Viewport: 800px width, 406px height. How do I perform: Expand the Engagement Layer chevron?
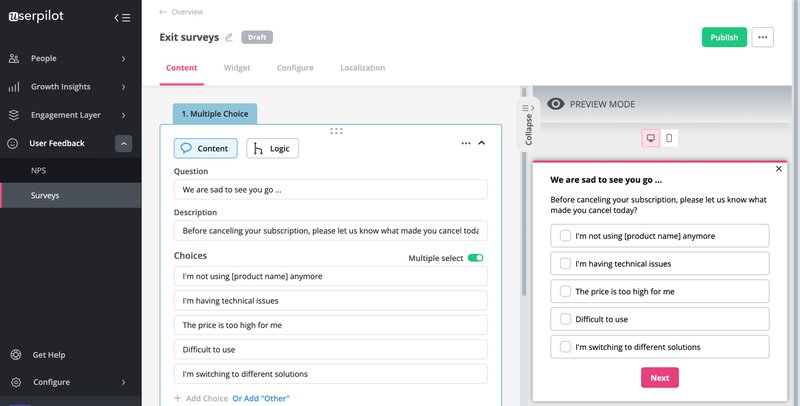tap(123, 115)
